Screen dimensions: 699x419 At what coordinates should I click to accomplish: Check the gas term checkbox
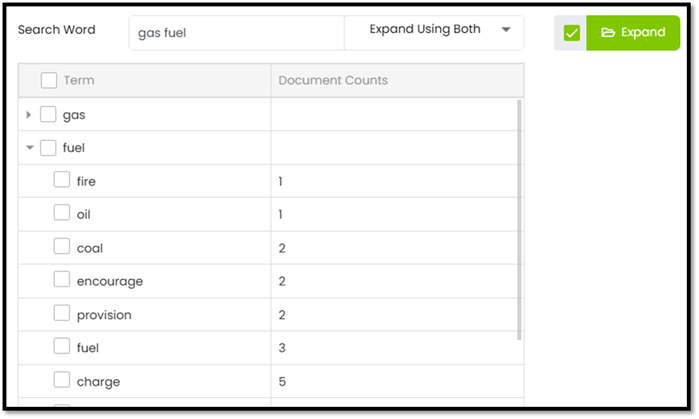(48, 114)
